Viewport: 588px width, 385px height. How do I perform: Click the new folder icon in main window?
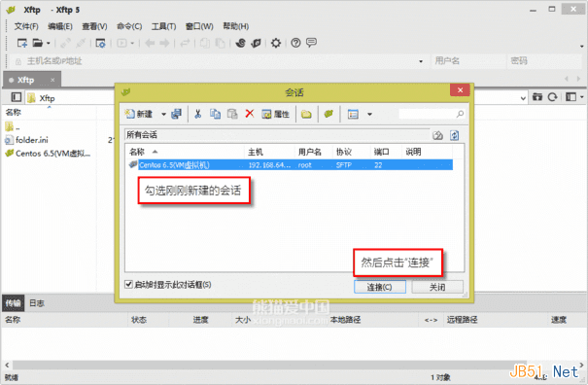(x=537, y=97)
